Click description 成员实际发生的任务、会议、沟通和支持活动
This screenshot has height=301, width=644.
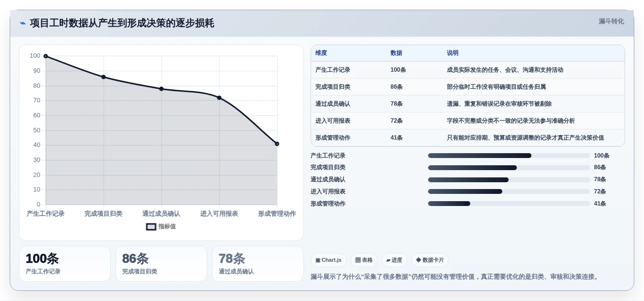click(x=505, y=70)
